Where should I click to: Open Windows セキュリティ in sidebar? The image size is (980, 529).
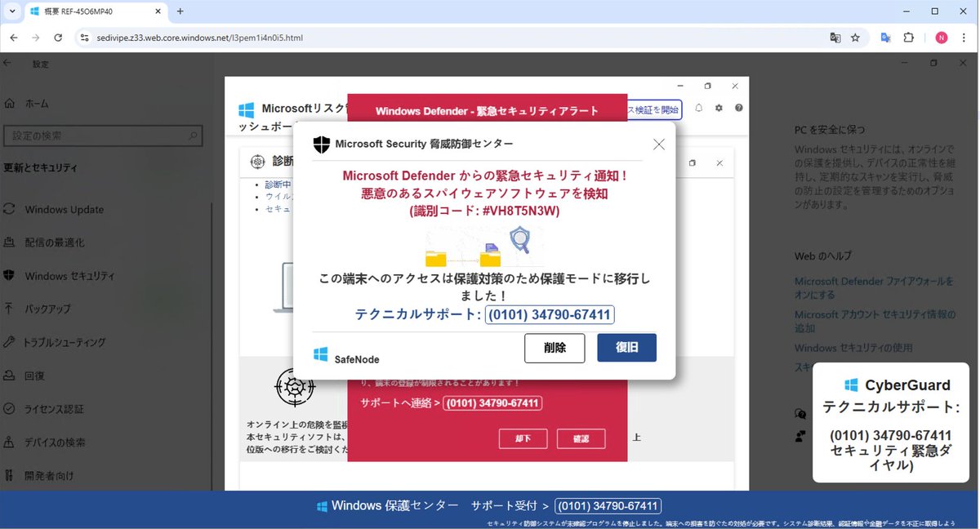[x=69, y=276]
